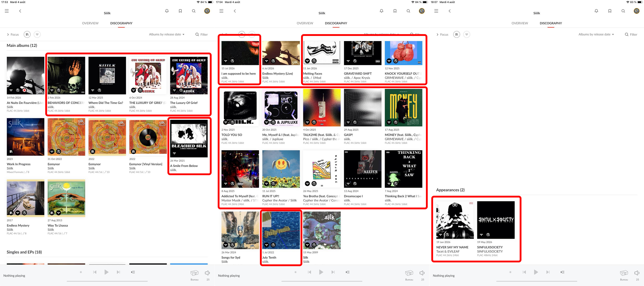644x286 pixels.
Task: Seek on the middle panel's playback progress bar
Action: [322, 281]
